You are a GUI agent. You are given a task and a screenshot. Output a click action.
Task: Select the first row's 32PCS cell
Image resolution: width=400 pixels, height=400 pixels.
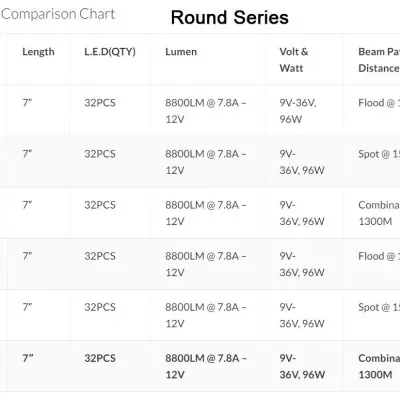100,103
